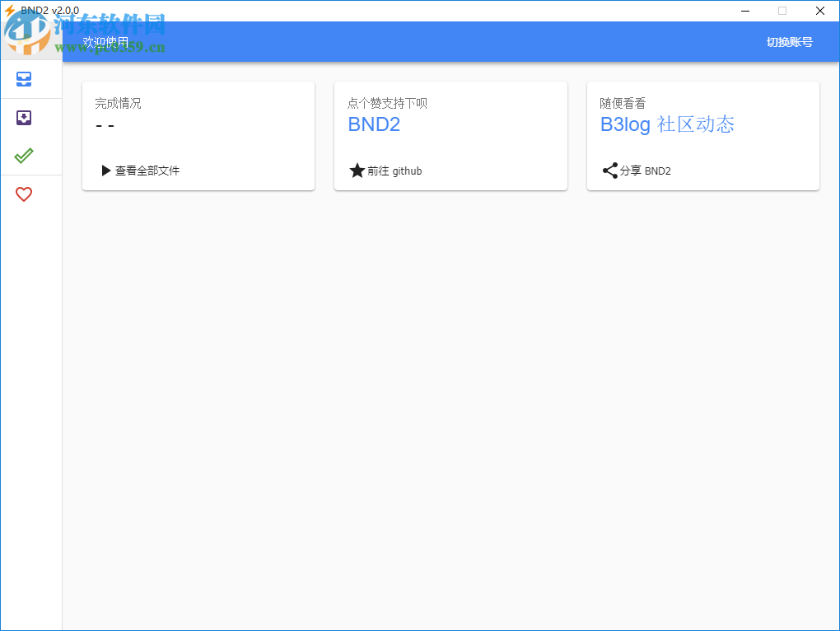
Task: Click 切换账号 to switch accounts
Action: (789, 42)
